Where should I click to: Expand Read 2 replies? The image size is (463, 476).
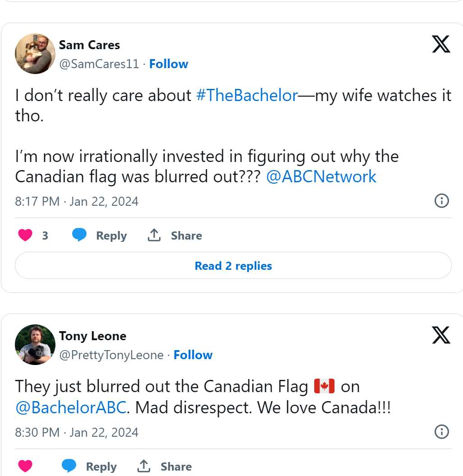pyautogui.click(x=233, y=265)
